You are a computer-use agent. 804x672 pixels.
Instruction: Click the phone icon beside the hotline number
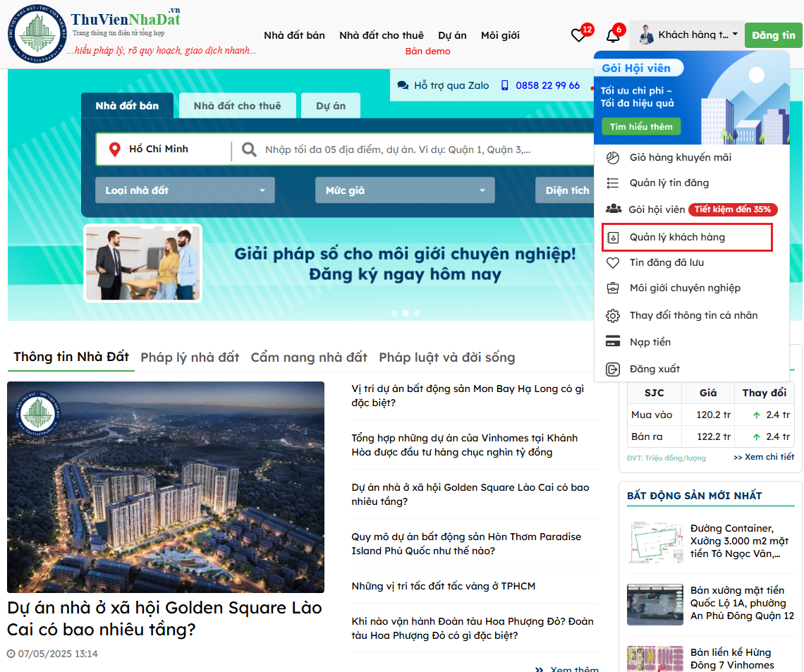coord(505,85)
